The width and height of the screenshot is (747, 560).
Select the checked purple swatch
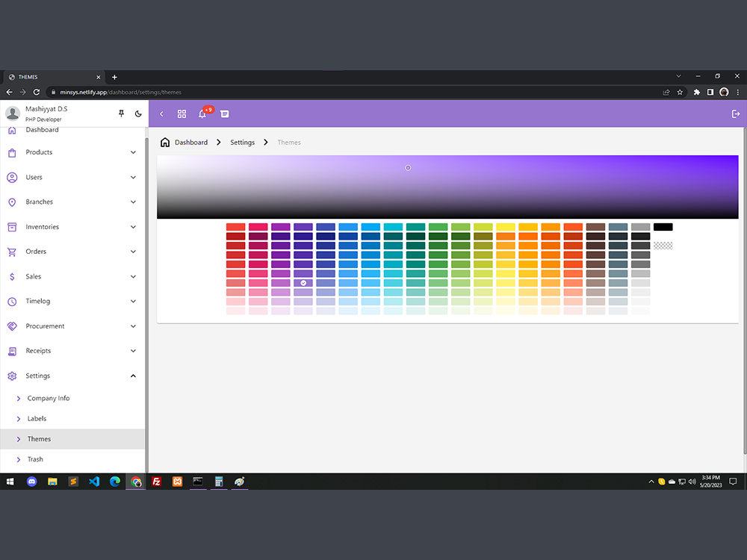point(303,283)
